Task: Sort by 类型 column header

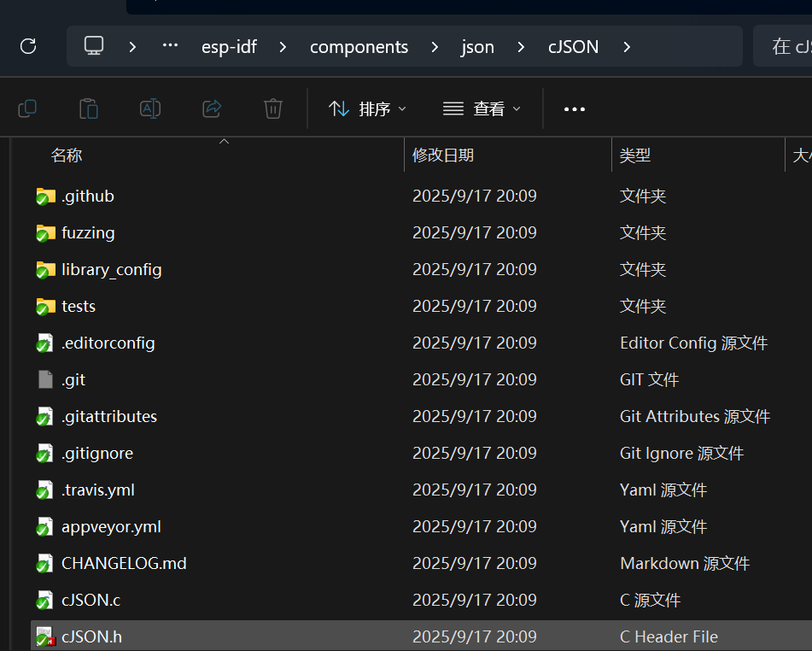Action: [635, 155]
